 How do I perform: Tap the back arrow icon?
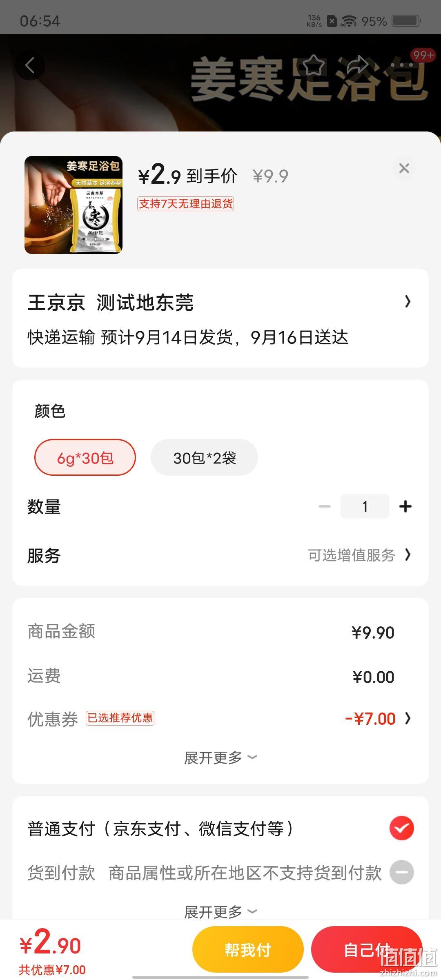point(30,65)
